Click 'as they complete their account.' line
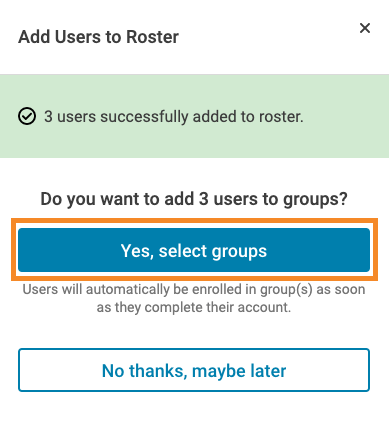This screenshot has width=389, height=426. (194, 307)
